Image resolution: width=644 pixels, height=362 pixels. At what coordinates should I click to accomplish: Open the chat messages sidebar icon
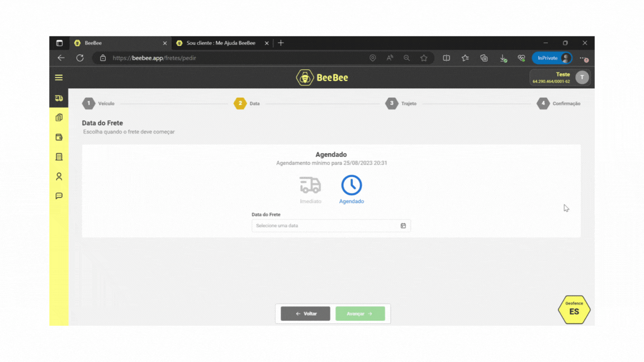tap(59, 196)
